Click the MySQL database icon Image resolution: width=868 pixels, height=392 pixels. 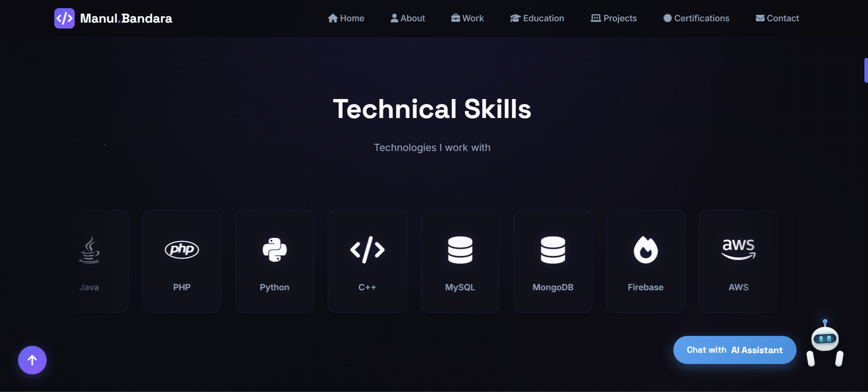tap(460, 250)
